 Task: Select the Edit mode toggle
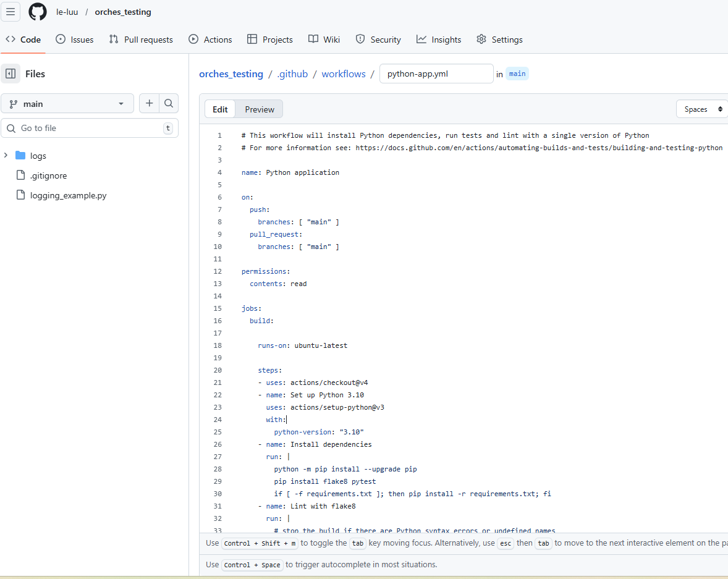click(x=220, y=109)
